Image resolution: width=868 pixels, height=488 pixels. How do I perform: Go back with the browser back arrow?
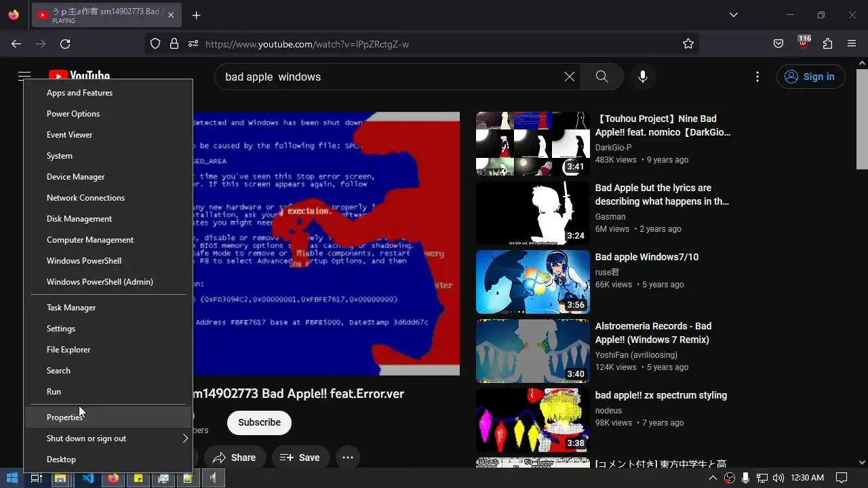16,44
